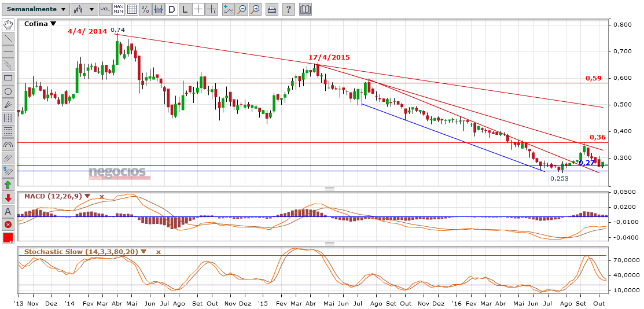Screen dimensions: 644x309
Task: Click the red delete drawings icon
Action: tap(8, 225)
